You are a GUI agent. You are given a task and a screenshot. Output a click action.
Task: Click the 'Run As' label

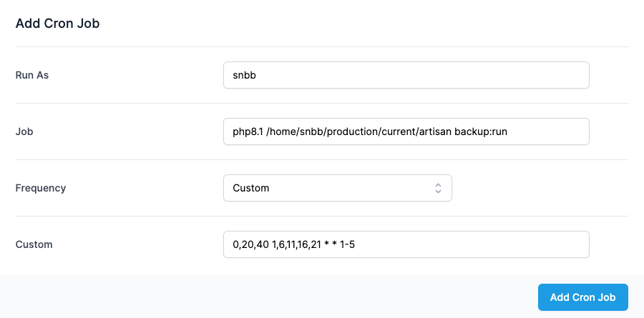(x=32, y=75)
